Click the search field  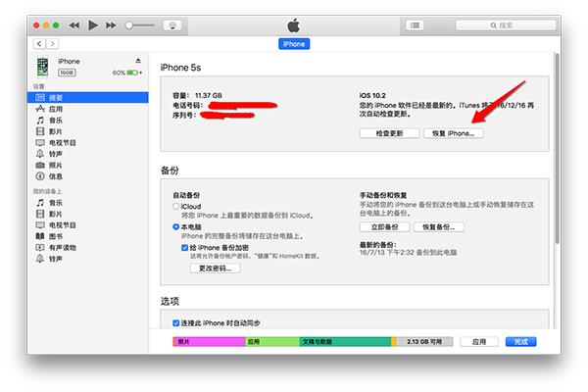click(506, 25)
